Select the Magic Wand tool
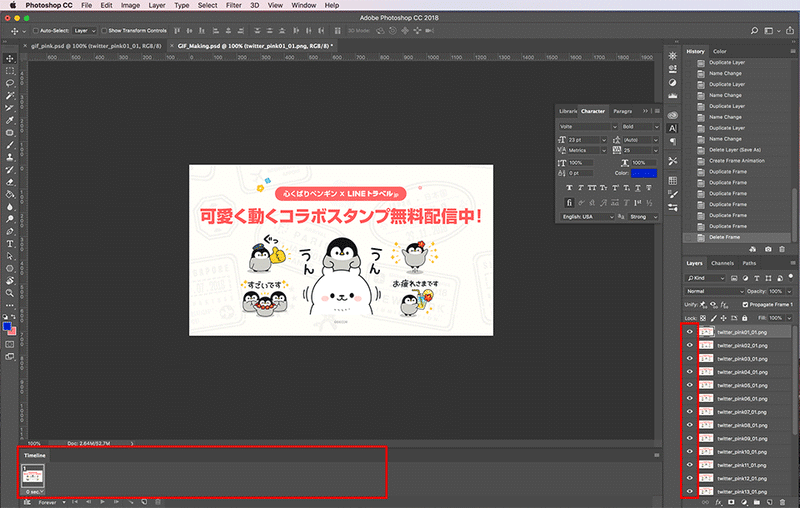The width and height of the screenshot is (800, 508). coord(10,95)
